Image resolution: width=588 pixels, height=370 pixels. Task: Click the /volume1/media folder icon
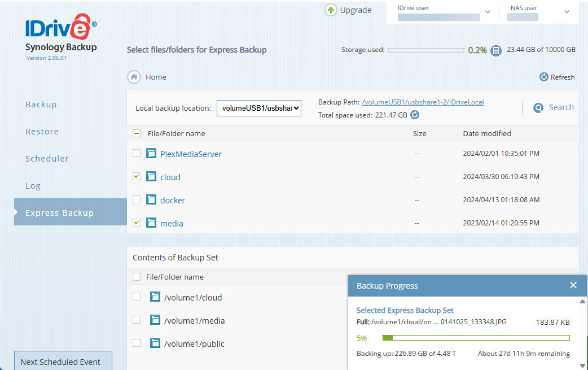coord(155,320)
